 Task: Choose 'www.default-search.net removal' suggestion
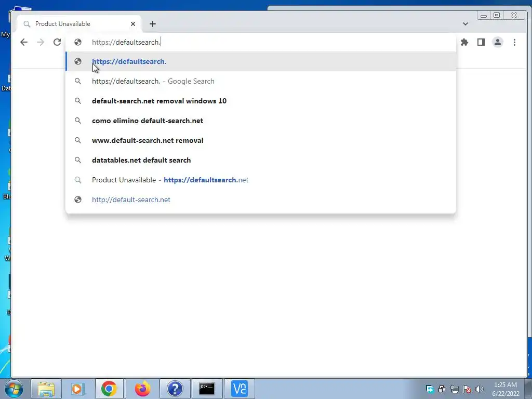pyautogui.click(x=261, y=140)
